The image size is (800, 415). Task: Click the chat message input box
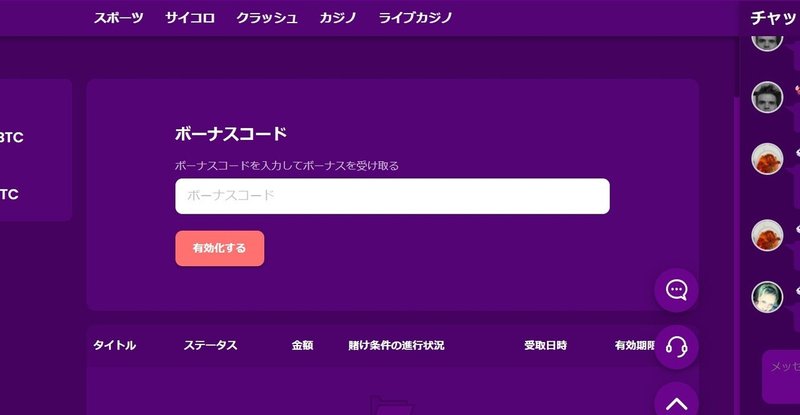tap(781, 377)
